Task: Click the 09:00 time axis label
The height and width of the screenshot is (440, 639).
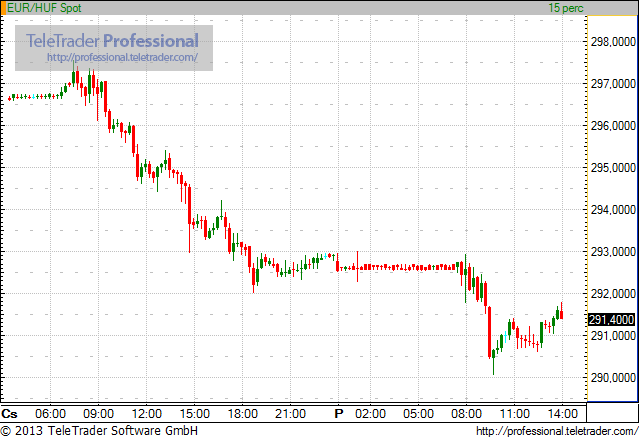Action: (x=98, y=414)
